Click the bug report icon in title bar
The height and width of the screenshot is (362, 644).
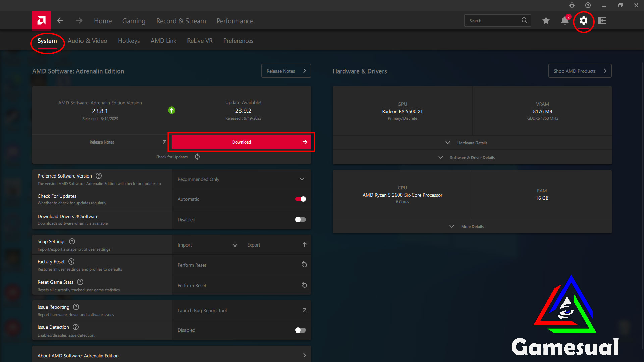pos(572,5)
